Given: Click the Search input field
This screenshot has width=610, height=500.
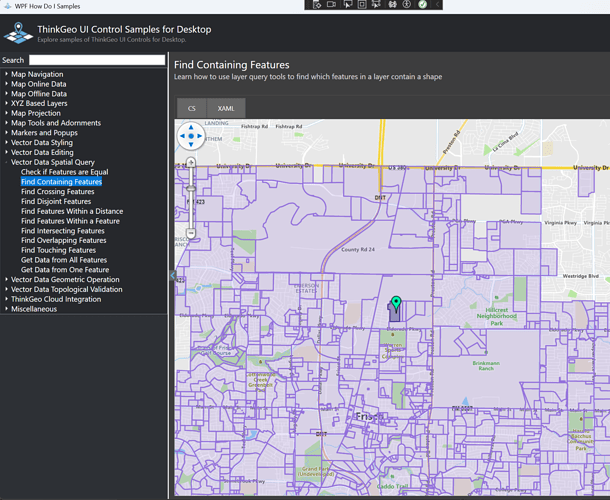Looking at the screenshot, I should coord(96,60).
